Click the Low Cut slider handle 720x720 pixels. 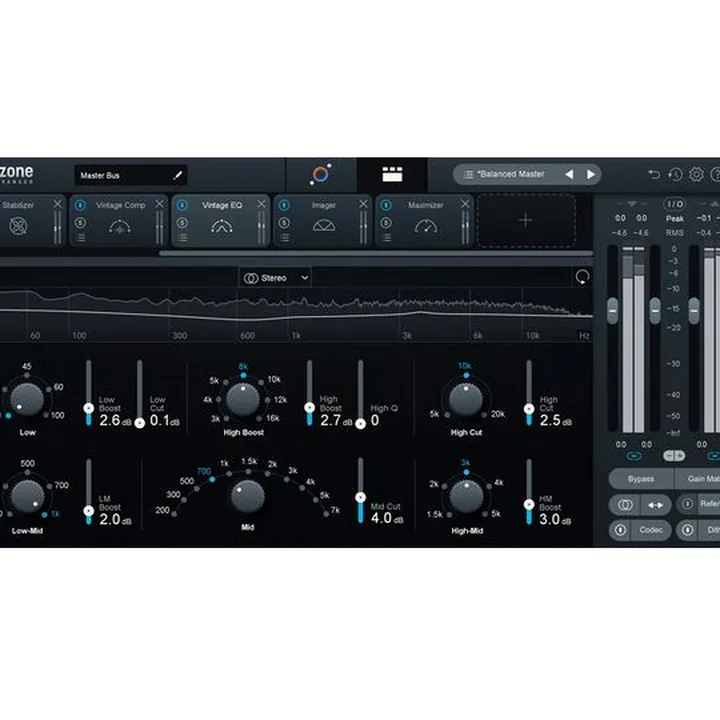pyautogui.click(x=140, y=423)
